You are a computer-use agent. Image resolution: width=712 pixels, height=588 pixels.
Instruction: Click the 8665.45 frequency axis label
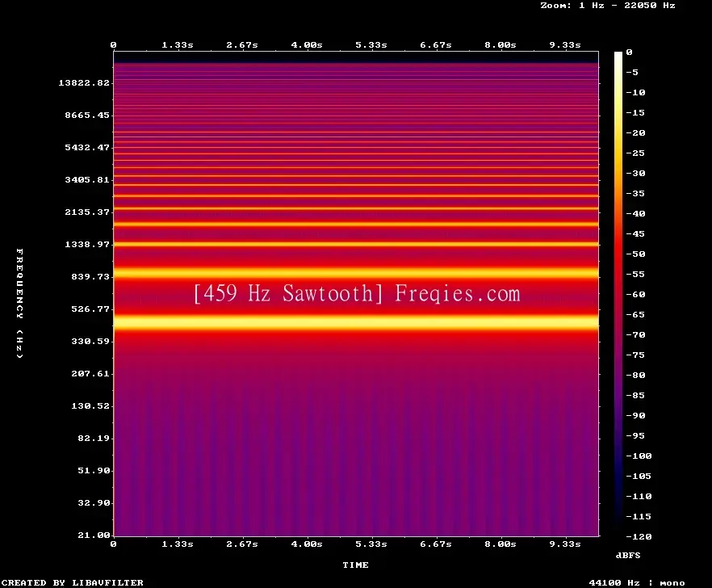point(87,115)
